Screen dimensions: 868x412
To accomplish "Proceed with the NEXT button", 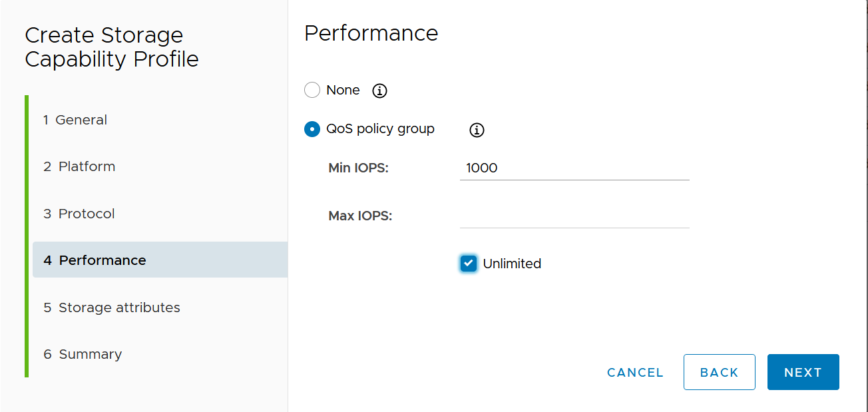I will tap(803, 372).
